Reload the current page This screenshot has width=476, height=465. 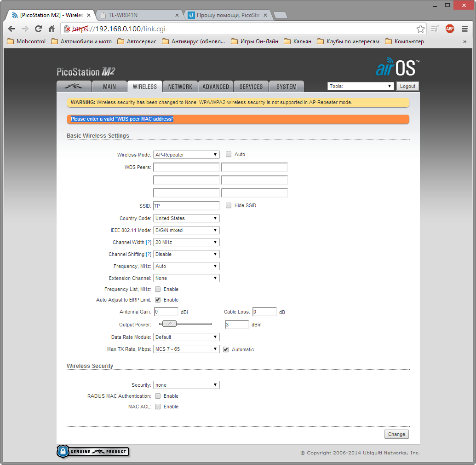click(x=38, y=29)
